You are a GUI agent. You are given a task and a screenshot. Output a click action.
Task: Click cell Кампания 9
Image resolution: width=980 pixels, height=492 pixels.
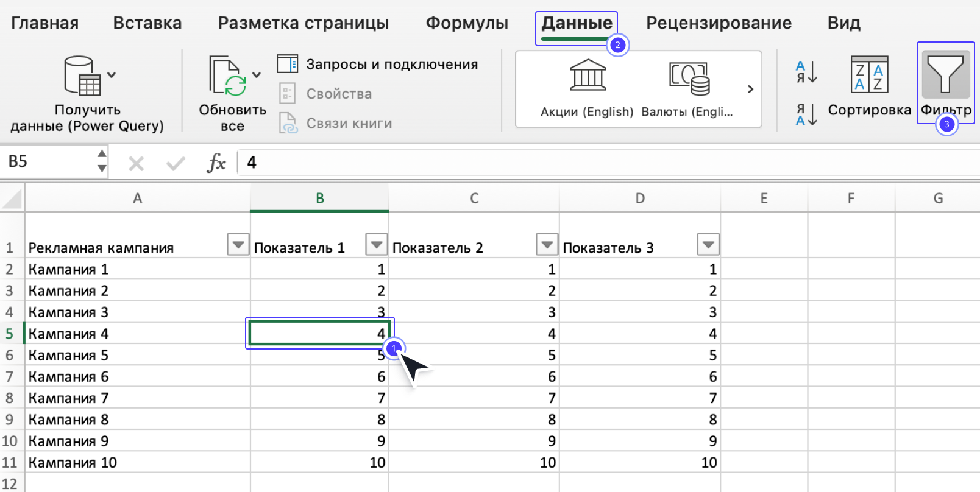tap(138, 441)
